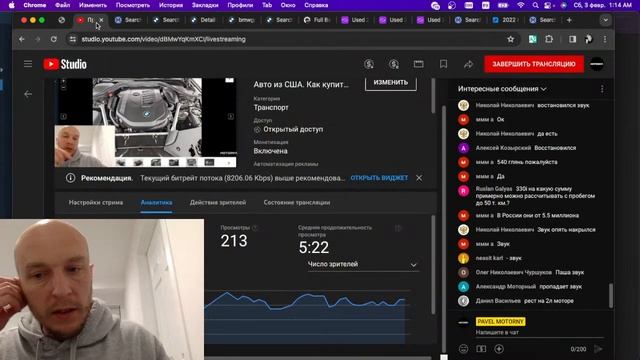640x360 pixels.
Task: Open a new Chrome tab
Action: 569,20
